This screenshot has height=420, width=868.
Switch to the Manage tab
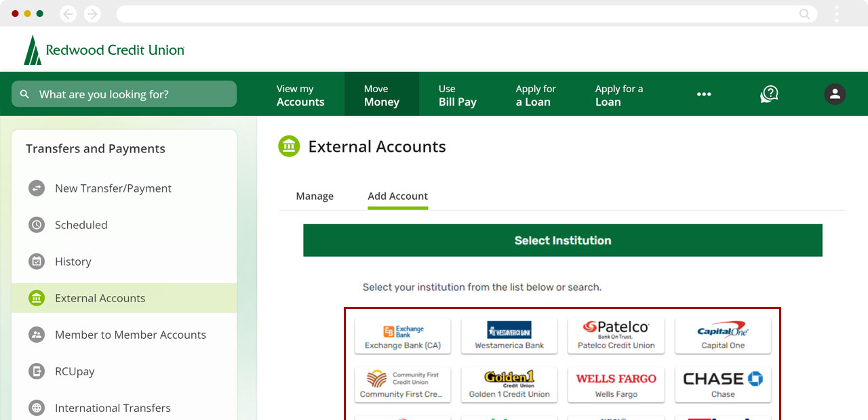(315, 196)
